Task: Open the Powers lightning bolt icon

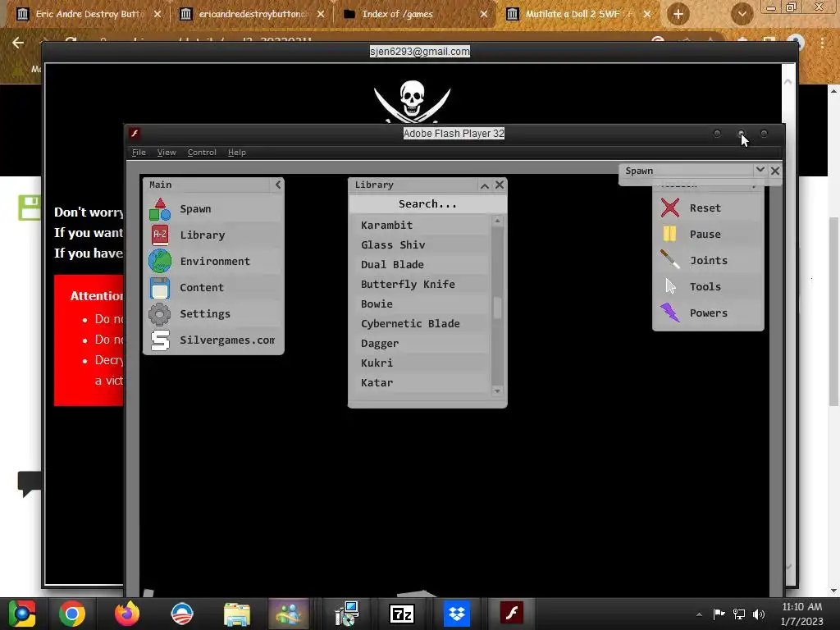Action: click(x=669, y=313)
